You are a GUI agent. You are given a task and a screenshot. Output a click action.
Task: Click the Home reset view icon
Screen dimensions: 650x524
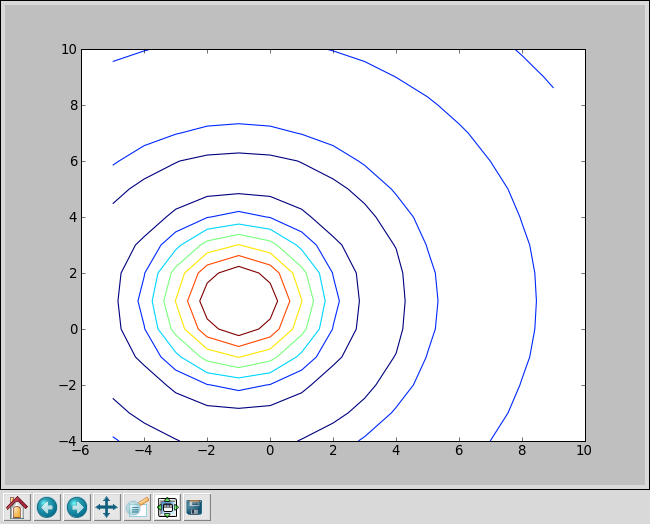17,507
